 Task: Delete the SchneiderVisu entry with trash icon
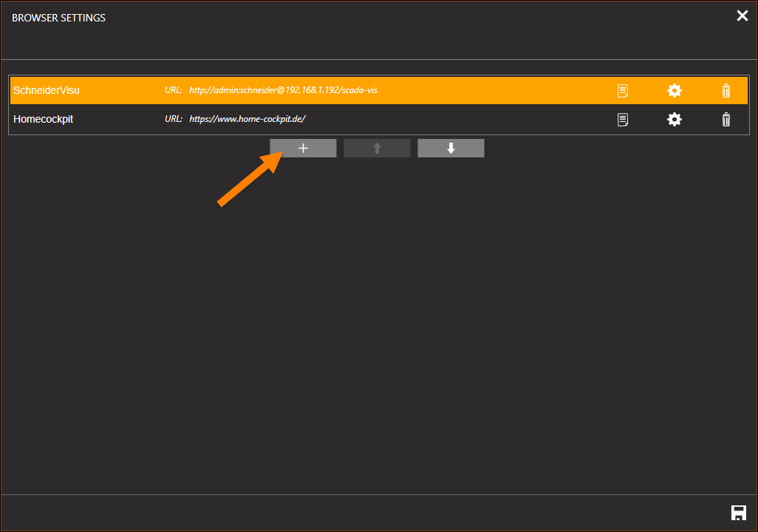tap(726, 91)
